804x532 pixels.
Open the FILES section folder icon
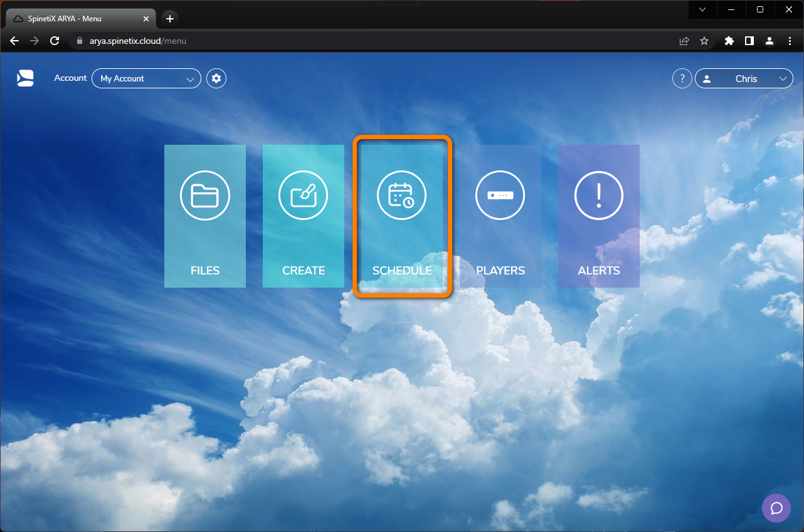(x=204, y=195)
